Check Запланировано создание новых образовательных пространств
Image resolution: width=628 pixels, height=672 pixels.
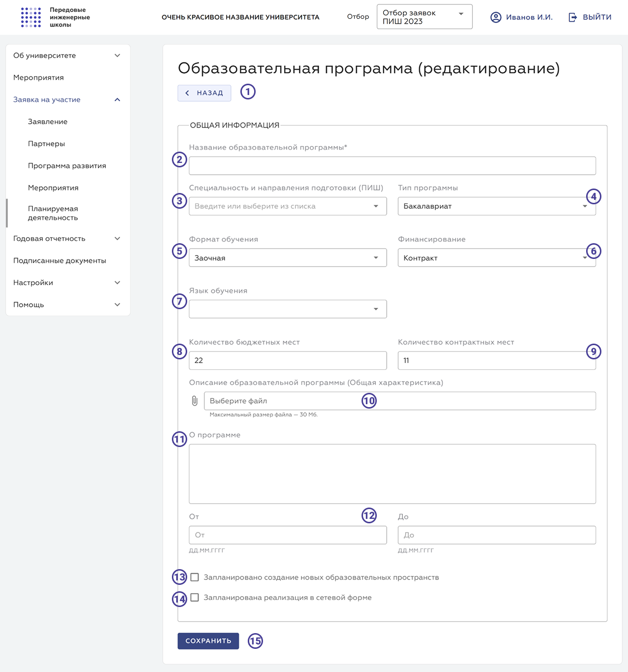point(195,577)
